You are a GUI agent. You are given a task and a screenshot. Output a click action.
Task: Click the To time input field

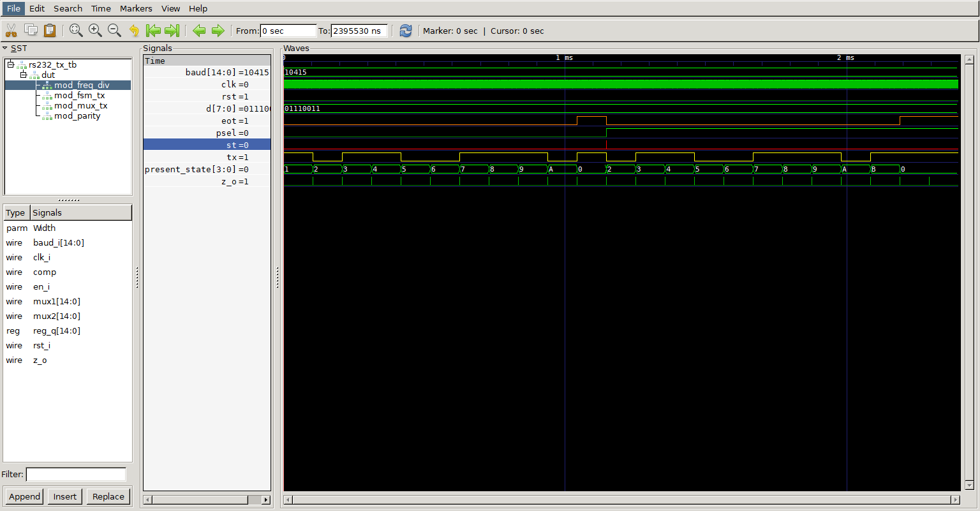tap(359, 31)
